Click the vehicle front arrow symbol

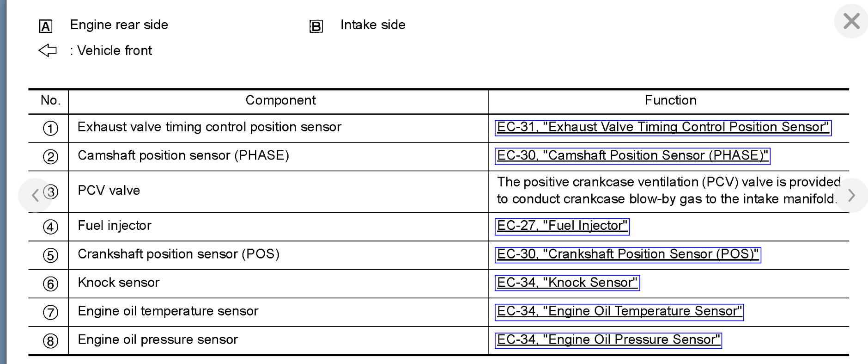pyautogui.click(x=48, y=50)
